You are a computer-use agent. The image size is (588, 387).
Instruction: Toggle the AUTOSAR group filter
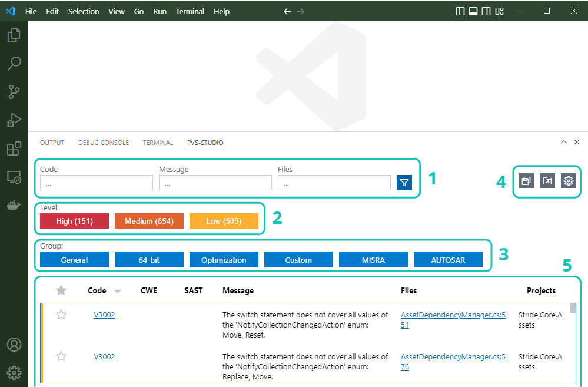(x=448, y=260)
